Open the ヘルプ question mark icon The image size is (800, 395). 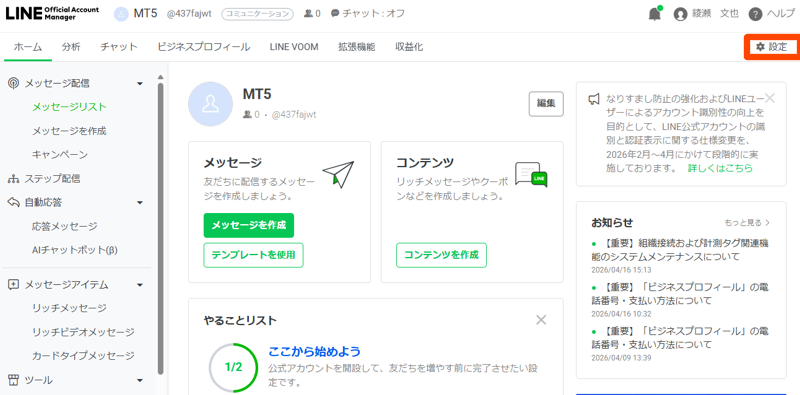point(755,14)
